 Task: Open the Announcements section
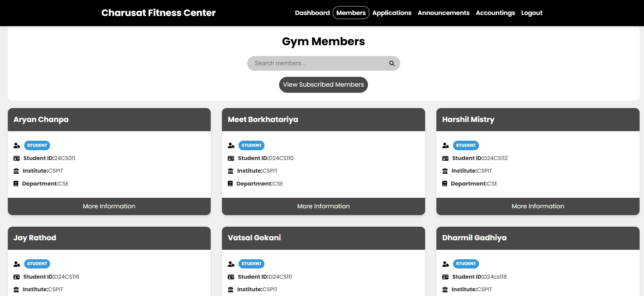pos(444,13)
